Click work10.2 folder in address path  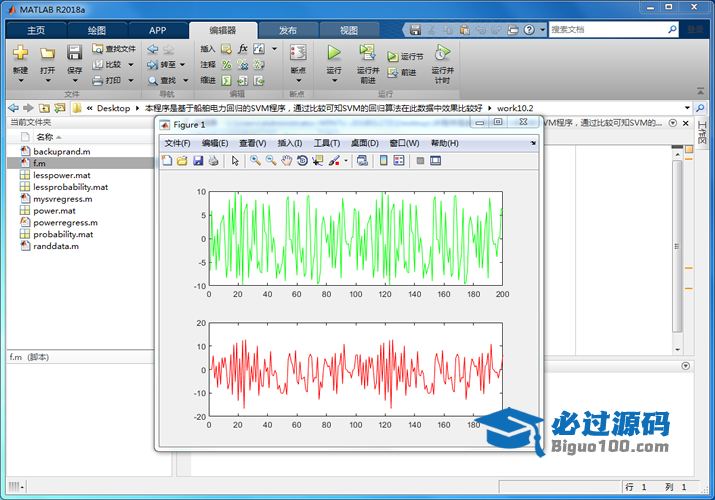515,108
